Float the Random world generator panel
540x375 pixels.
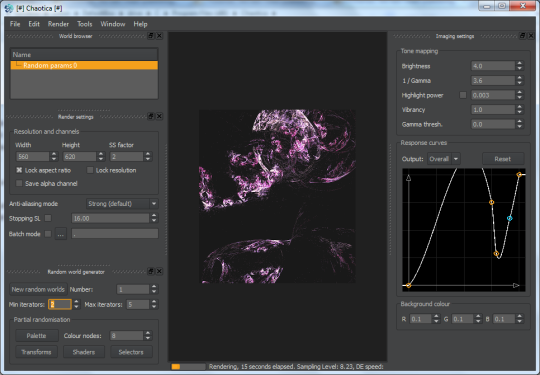coord(151,271)
